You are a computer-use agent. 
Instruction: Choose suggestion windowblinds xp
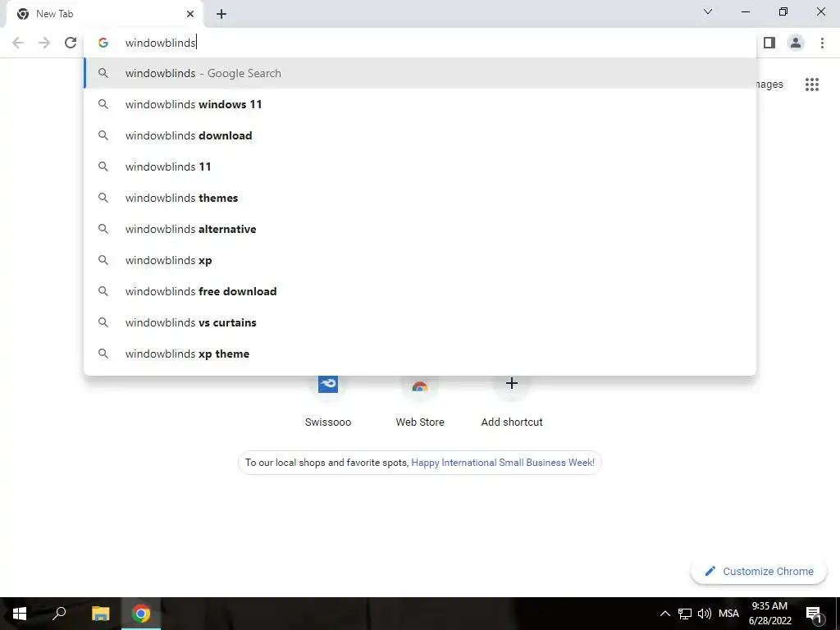coord(420,260)
